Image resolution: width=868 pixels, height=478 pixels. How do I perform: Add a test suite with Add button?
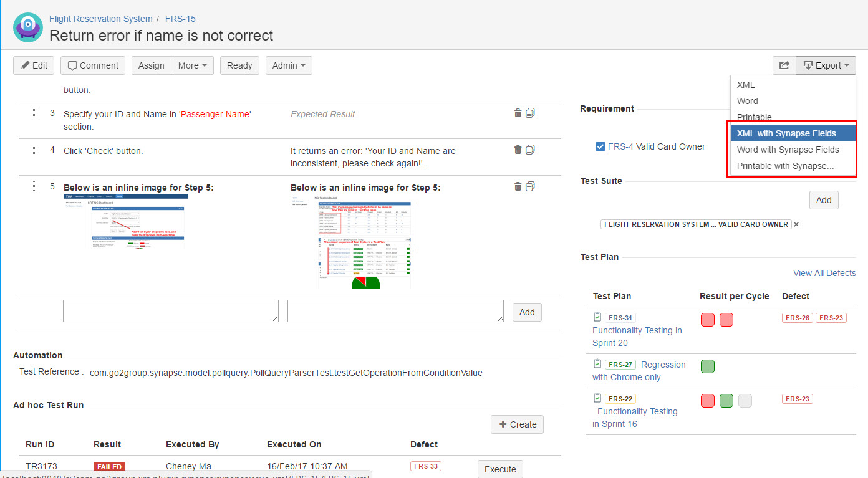[x=824, y=200]
